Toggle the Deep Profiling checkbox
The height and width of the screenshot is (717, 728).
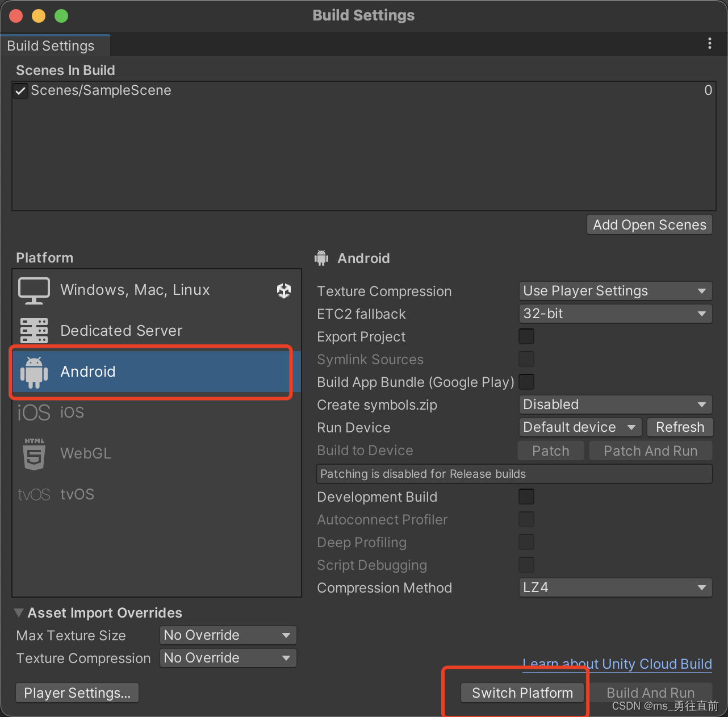526,542
